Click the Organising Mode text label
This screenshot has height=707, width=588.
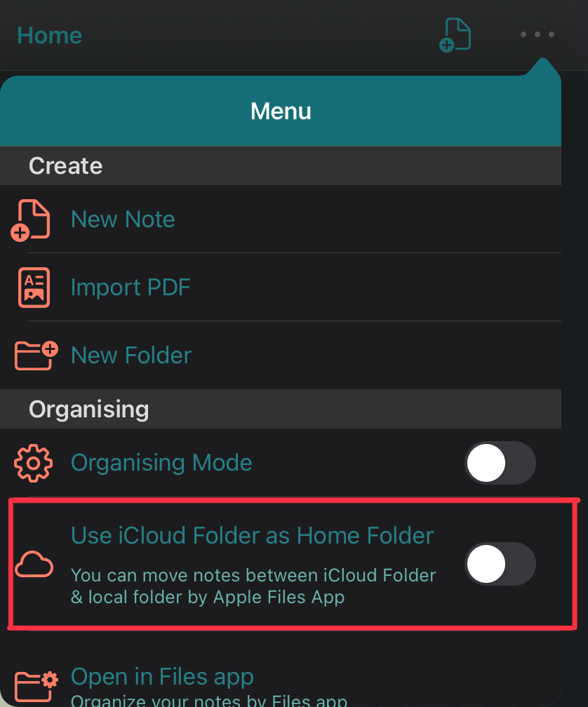pyautogui.click(x=161, y=463)
